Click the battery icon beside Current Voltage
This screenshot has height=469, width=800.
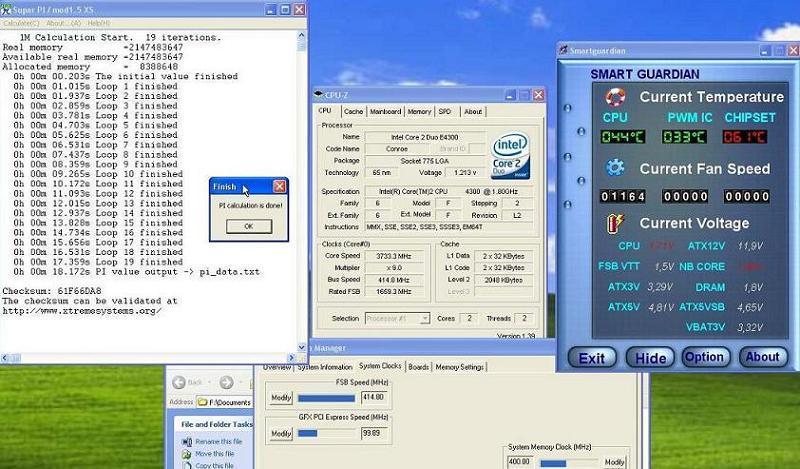[615, 223]
